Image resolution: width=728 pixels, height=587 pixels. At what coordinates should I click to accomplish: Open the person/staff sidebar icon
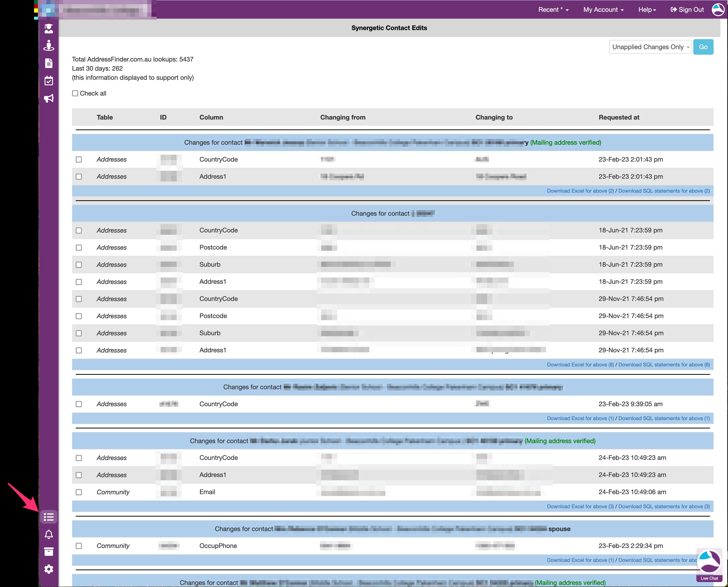coord(49,46)
